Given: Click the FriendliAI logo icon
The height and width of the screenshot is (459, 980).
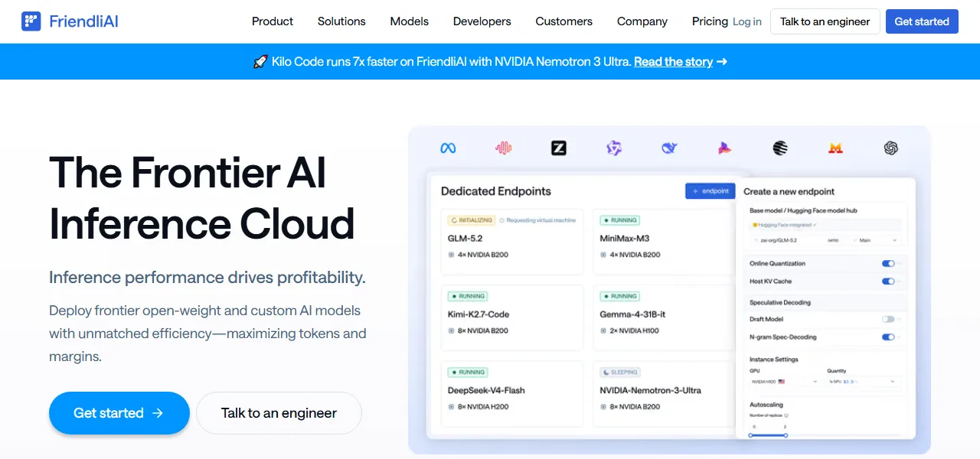Looking at the screenshot, I should click(31, 21).
